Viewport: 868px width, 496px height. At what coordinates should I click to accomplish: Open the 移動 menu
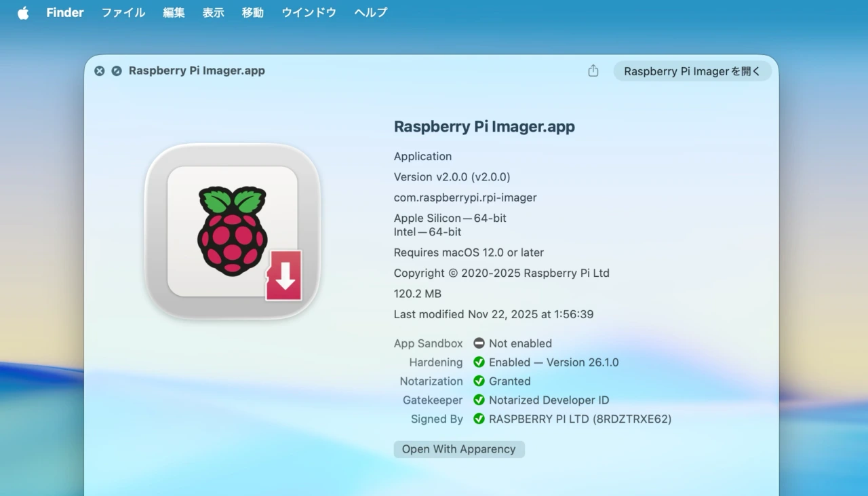pos(252,12)
